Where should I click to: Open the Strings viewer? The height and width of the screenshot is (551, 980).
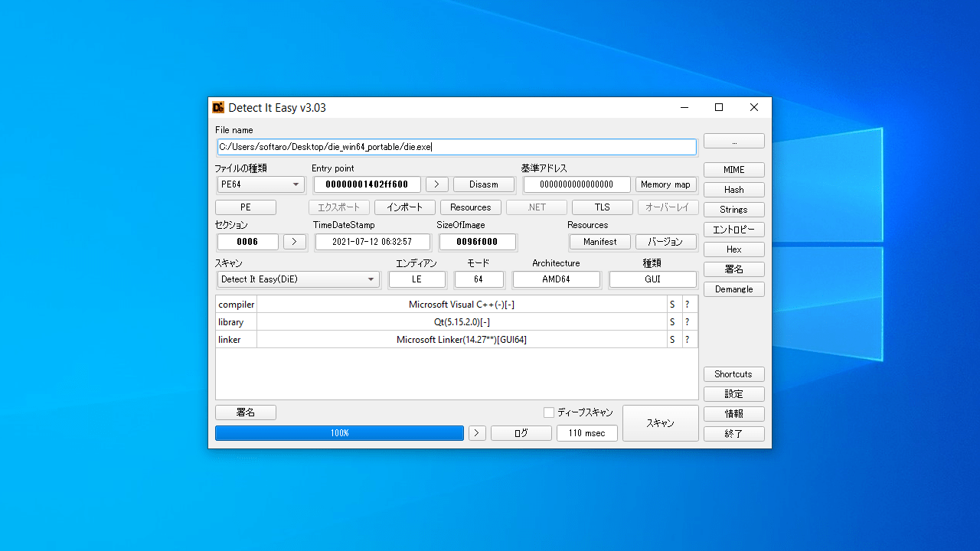[733, 210]
